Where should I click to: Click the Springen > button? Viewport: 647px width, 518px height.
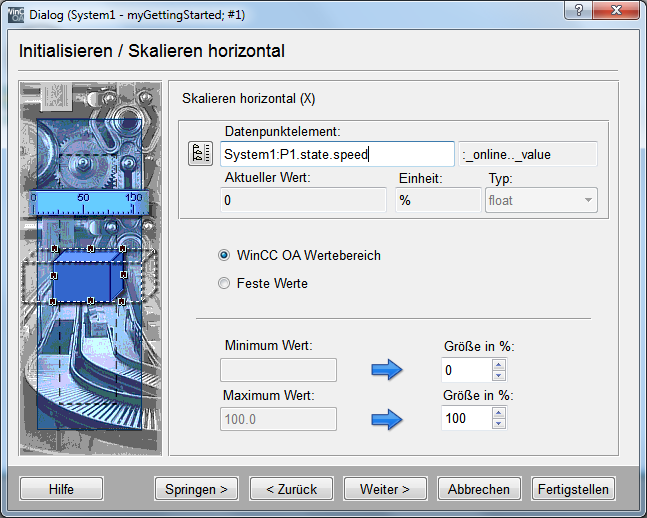pyautogui.click(x=196, y=489)
